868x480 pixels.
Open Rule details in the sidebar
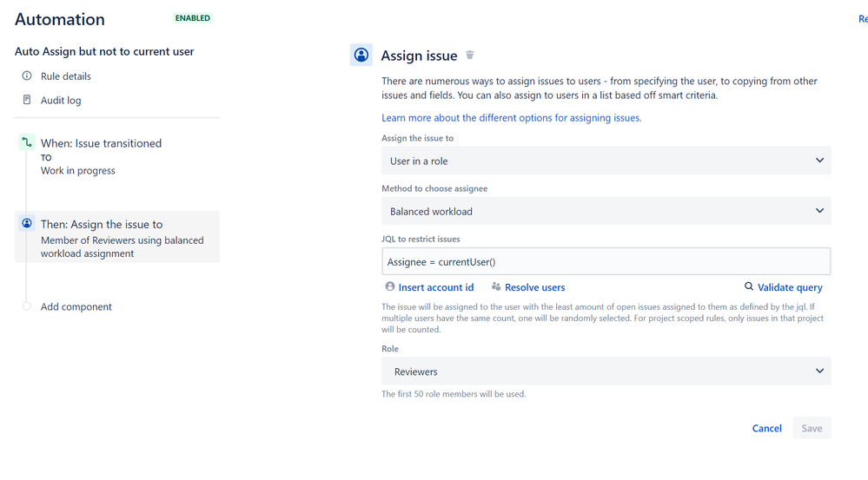(65, 76)
